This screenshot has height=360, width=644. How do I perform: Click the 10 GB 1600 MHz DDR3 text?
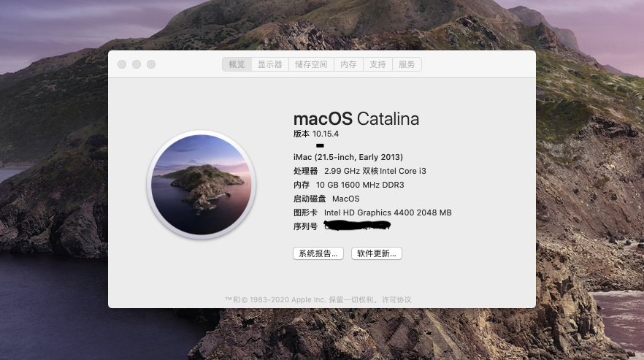point(360,185)
